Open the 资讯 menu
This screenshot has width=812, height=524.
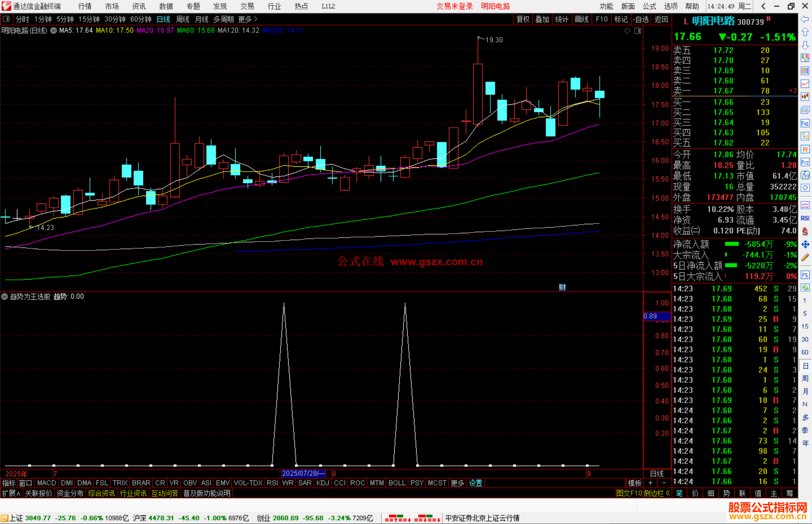point(139,6)
